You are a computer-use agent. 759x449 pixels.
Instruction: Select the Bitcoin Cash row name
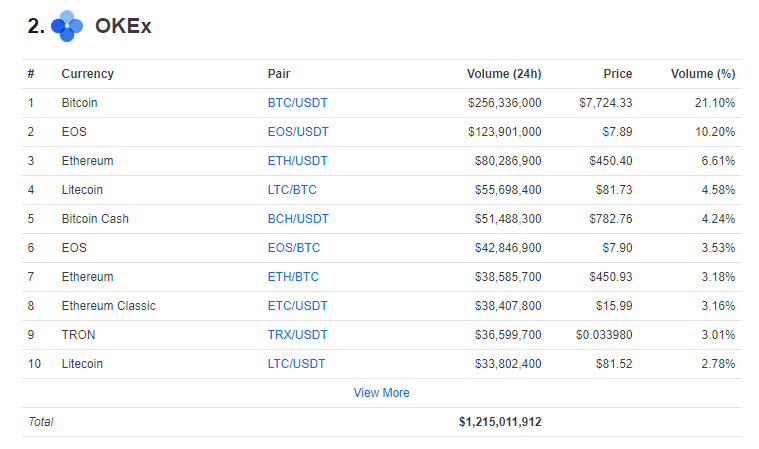tap(95, 219)
